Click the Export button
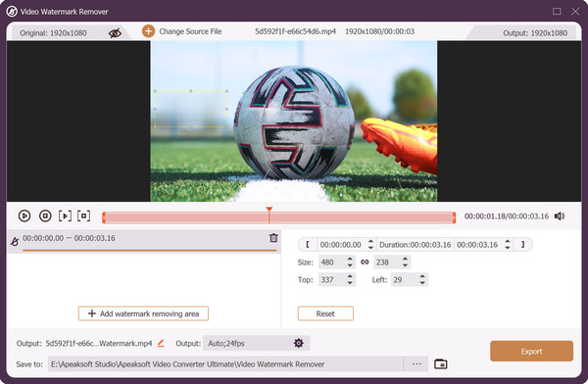 click(x=531, y=352)
